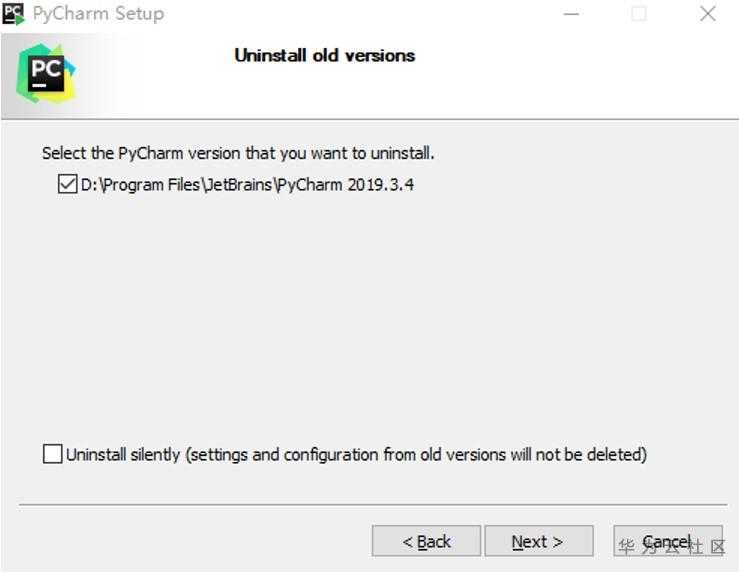The height and width of the screenshot is (572, 739).
Task: Click the Uninstall old versions heading
Action: coord(324,55)
